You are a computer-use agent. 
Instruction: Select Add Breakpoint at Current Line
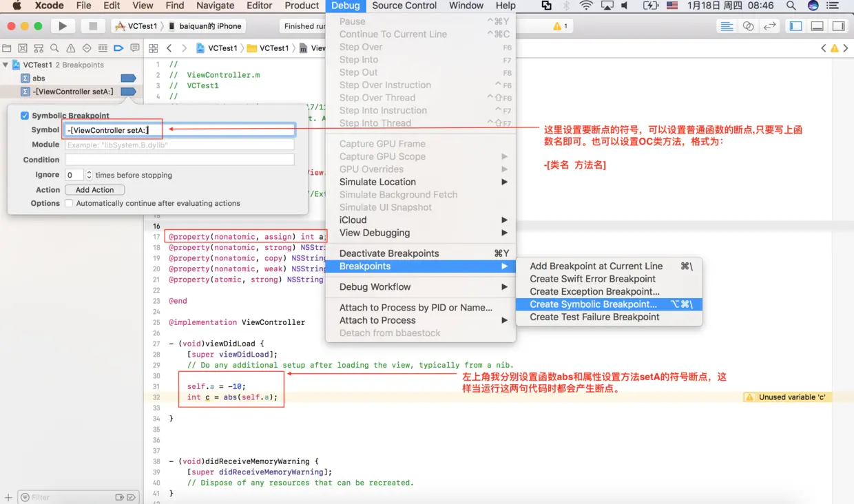pos(609,266)
